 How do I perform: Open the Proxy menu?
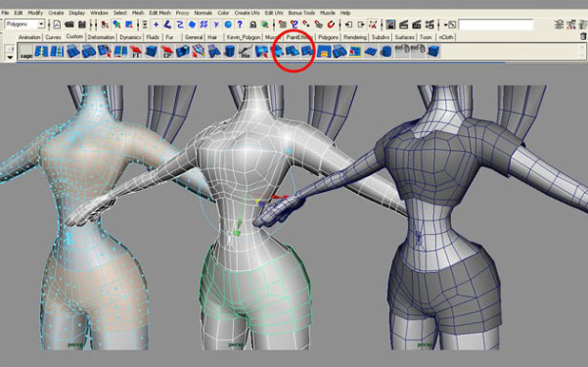183,12
